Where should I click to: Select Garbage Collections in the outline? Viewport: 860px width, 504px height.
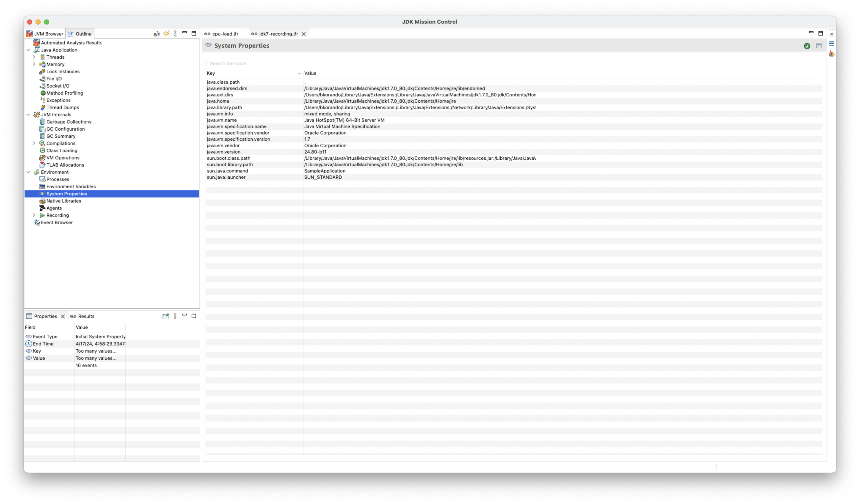(69, 122)
